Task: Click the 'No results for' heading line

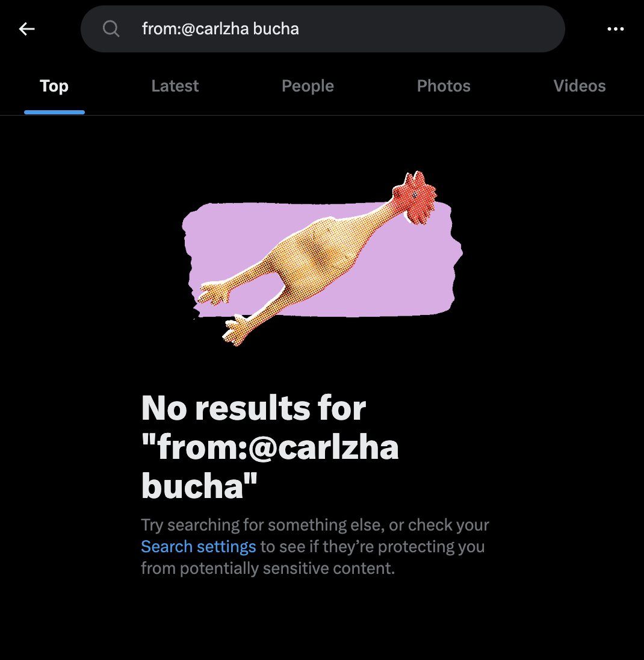Action: (x=253, y=408)
